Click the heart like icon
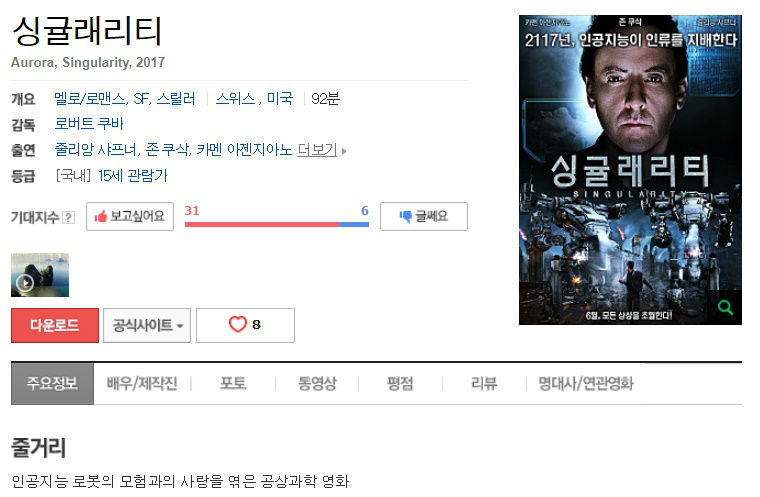The width and height of the screenshot is (760, 497). click(238, 324)
